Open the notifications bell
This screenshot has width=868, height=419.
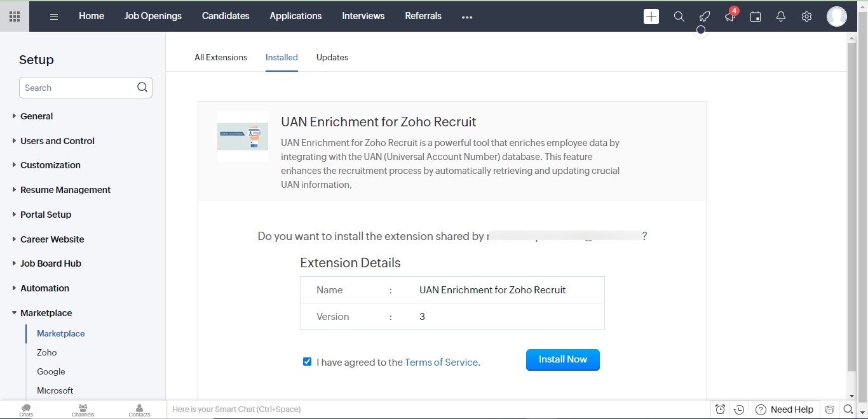[x=781, y=17]
